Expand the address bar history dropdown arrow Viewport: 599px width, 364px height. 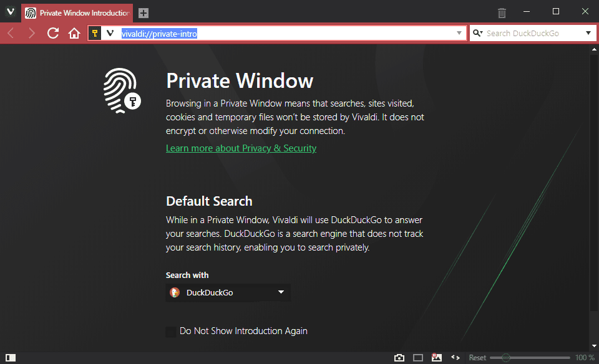point(459,33)
